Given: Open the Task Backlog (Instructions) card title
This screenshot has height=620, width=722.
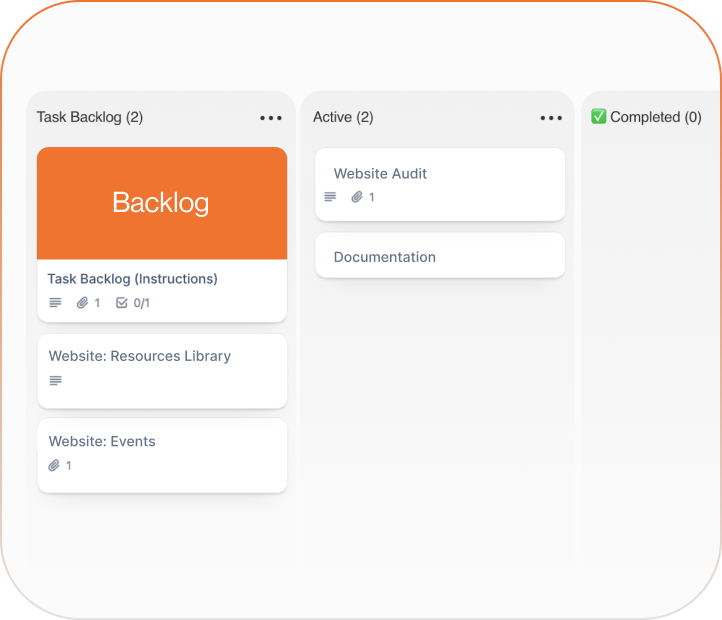Looking at the screenshot, I should [133, 279].
